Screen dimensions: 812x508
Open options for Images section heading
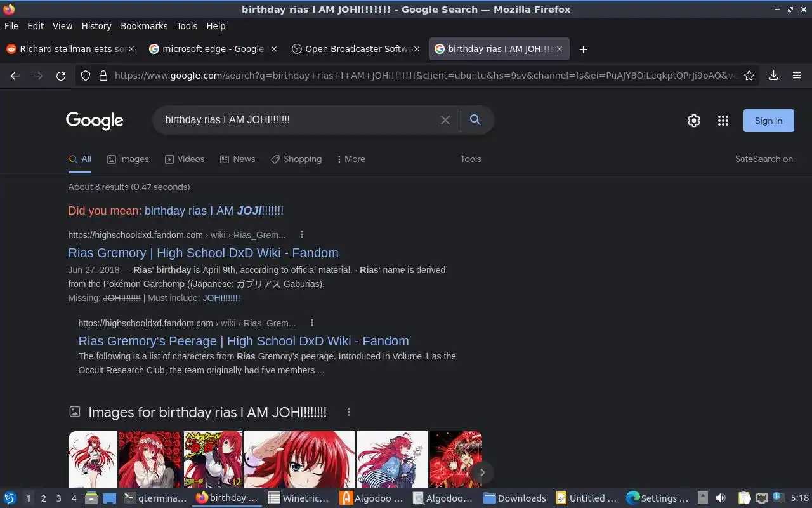(349, 412)
